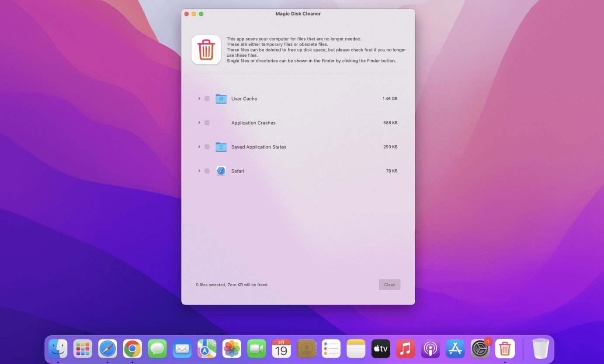This screenshot has width=604, height=364.
Task: Expand the Safari row
Action: click(199, 171)
